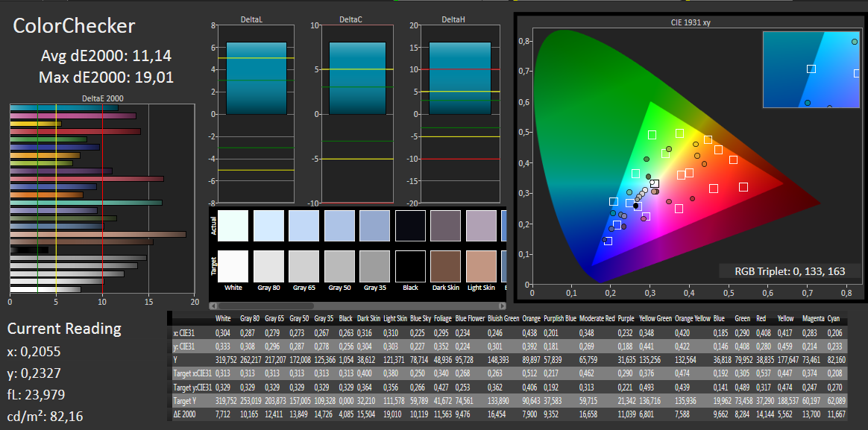Click the Actual Gray 65 swatch

point(304,225)
